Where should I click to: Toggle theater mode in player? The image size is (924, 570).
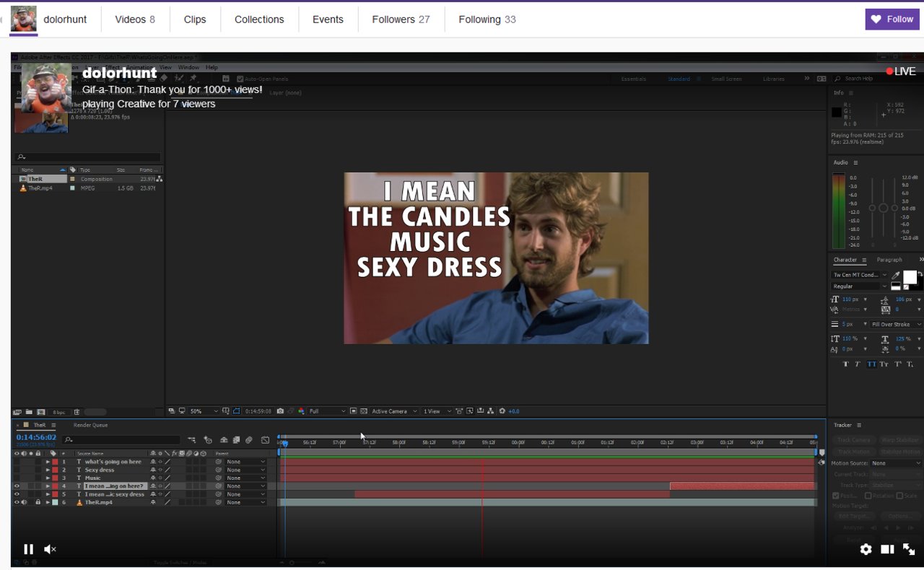point(887,549)
